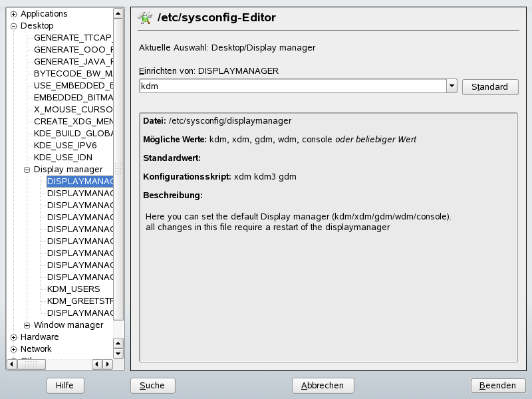Open help via the Hilfe button
The image size is (532, 399).
tap(65, 385)
